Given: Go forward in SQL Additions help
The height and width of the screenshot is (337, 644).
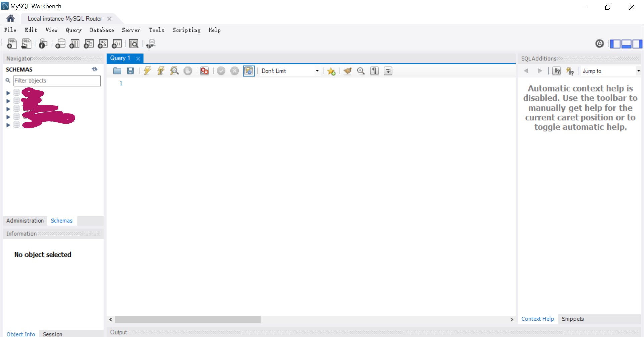Looking at the screenshot, I should click(x=540, y=71).
